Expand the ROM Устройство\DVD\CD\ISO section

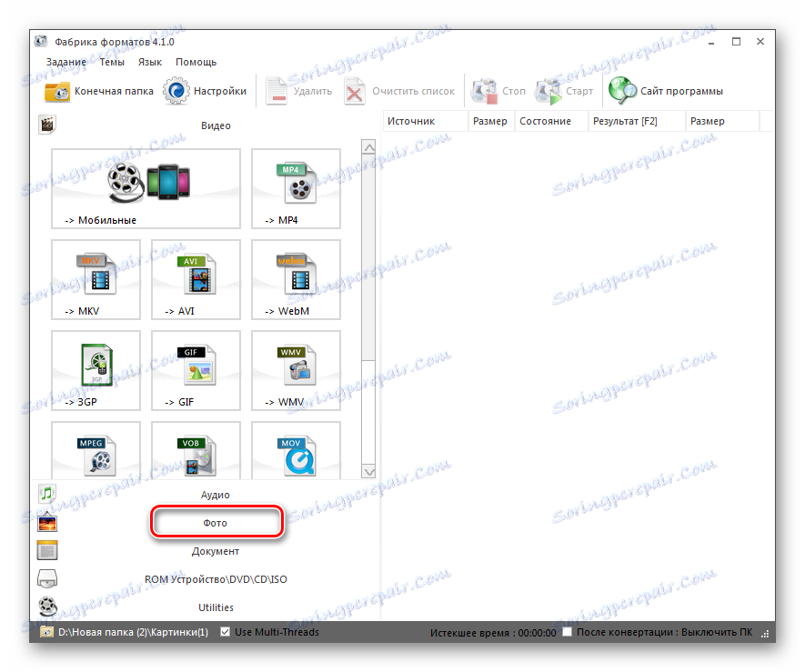216,579
